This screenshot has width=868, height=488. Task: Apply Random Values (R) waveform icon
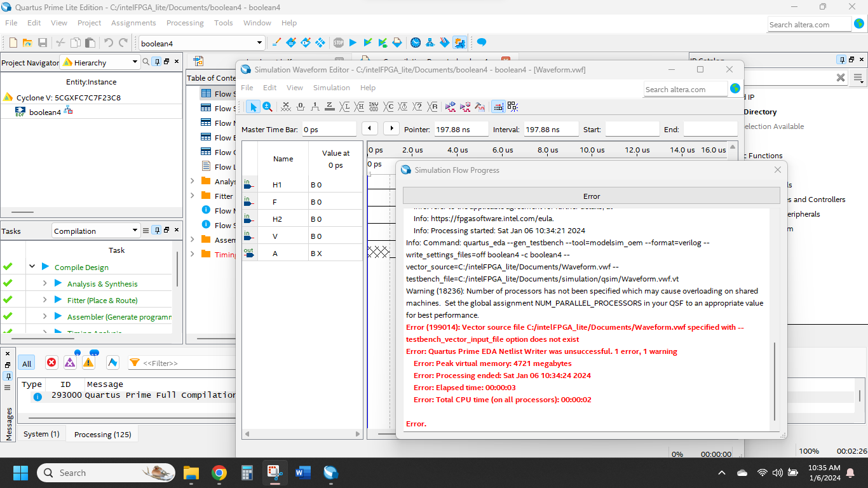[x=433, y=107]
